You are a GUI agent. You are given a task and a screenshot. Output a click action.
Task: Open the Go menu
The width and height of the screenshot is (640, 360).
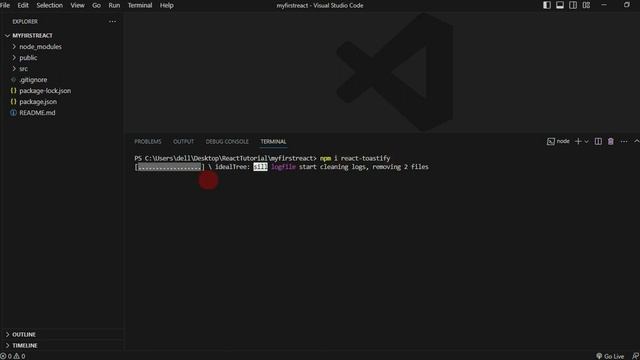96,5
